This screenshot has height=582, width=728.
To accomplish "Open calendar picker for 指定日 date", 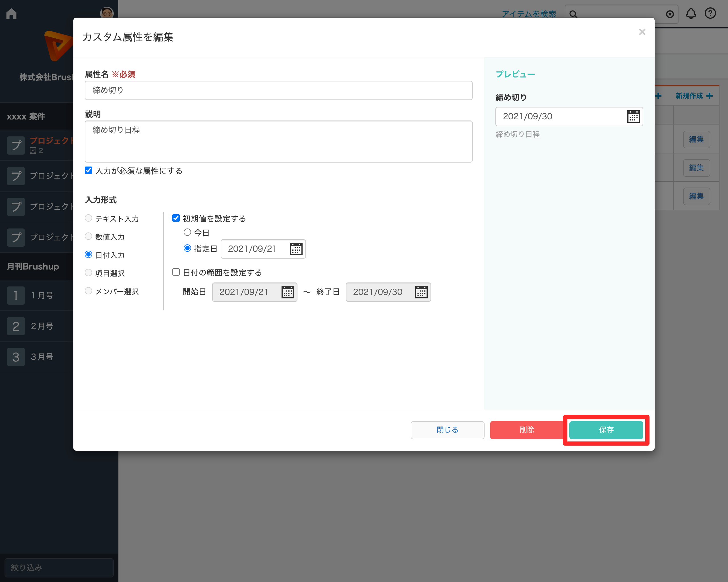I will [296, 249].
